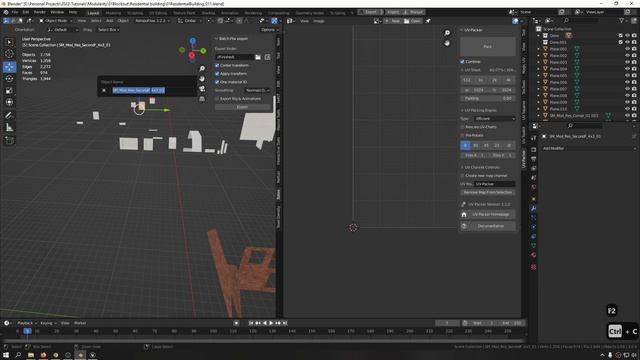The height and width of the screenshot is (360, 640).
Task: Open the Render properties tab icon
Action: (533, 150)
